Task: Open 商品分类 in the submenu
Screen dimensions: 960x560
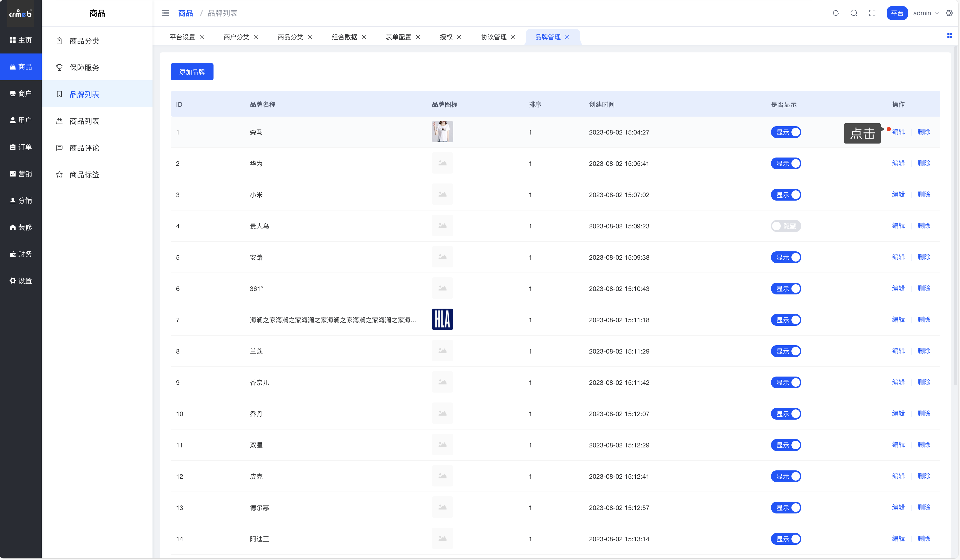Action: [84, 41]
